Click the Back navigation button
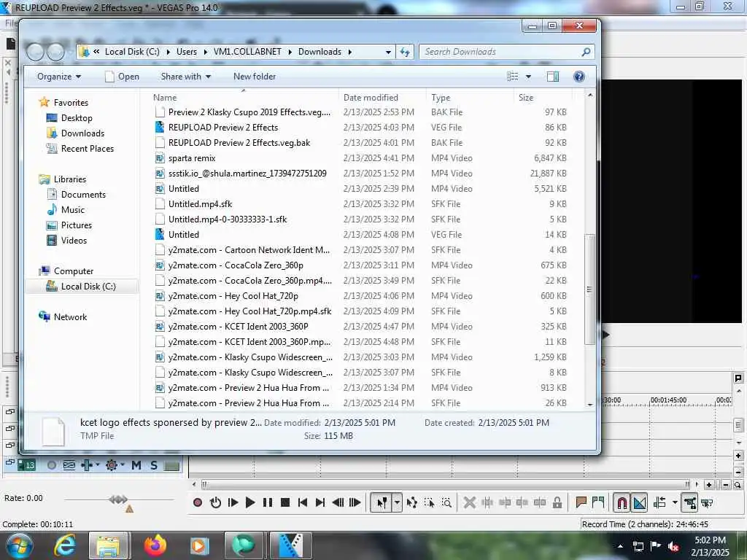 (x=34, y=52)
